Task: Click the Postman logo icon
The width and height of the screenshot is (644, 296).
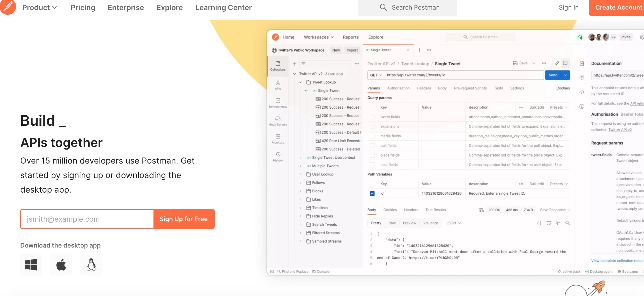Action: point(8,7)
